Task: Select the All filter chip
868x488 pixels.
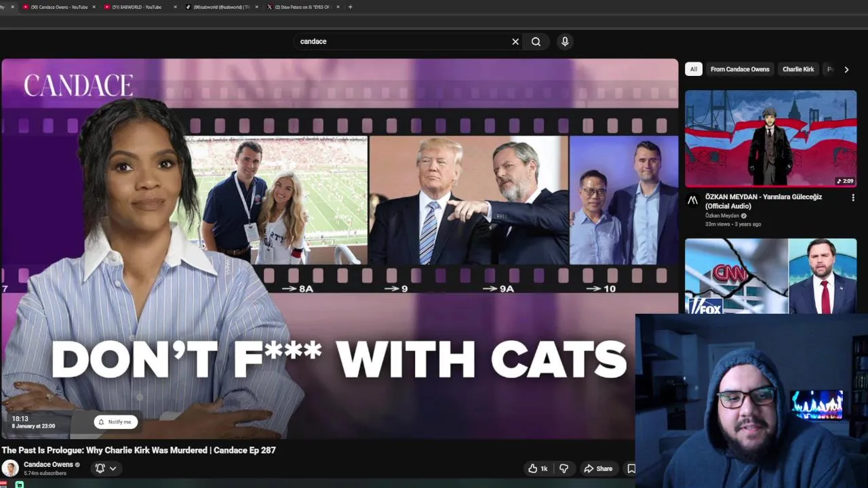Action: click(693, 69)
